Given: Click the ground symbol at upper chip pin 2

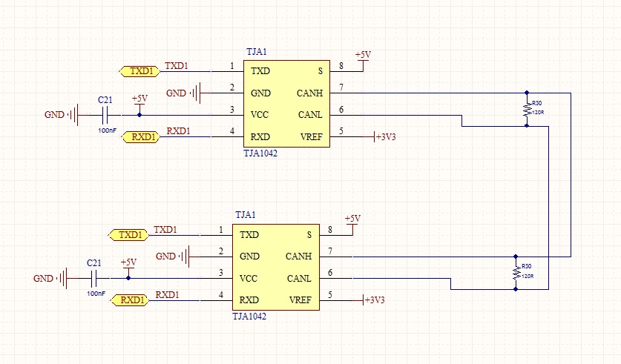Looking at the screenshot, I should pyautogui.click(x=197, y=93).
